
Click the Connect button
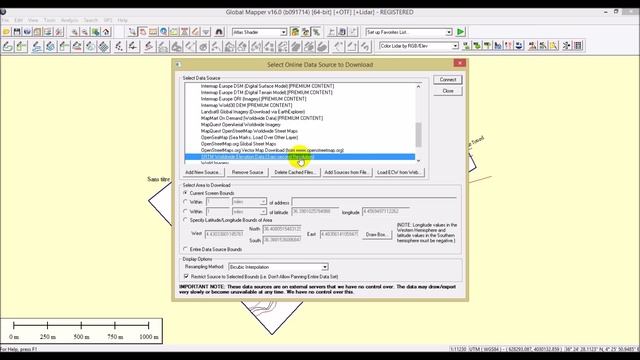(x=448, y=80)
